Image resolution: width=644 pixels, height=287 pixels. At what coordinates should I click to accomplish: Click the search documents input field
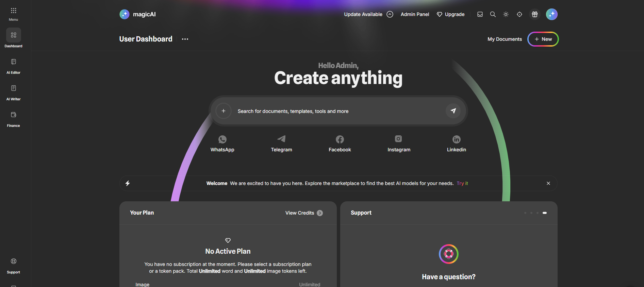click(337, 111)
